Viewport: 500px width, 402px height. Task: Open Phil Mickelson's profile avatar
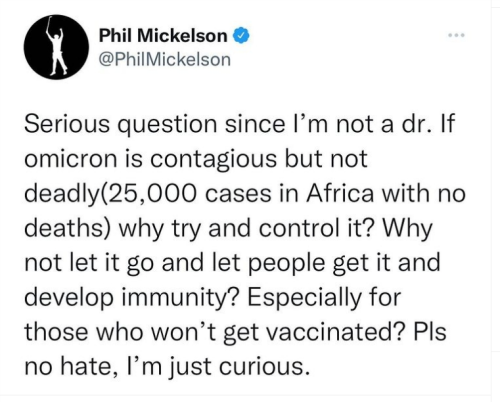[x=56, y=47]
